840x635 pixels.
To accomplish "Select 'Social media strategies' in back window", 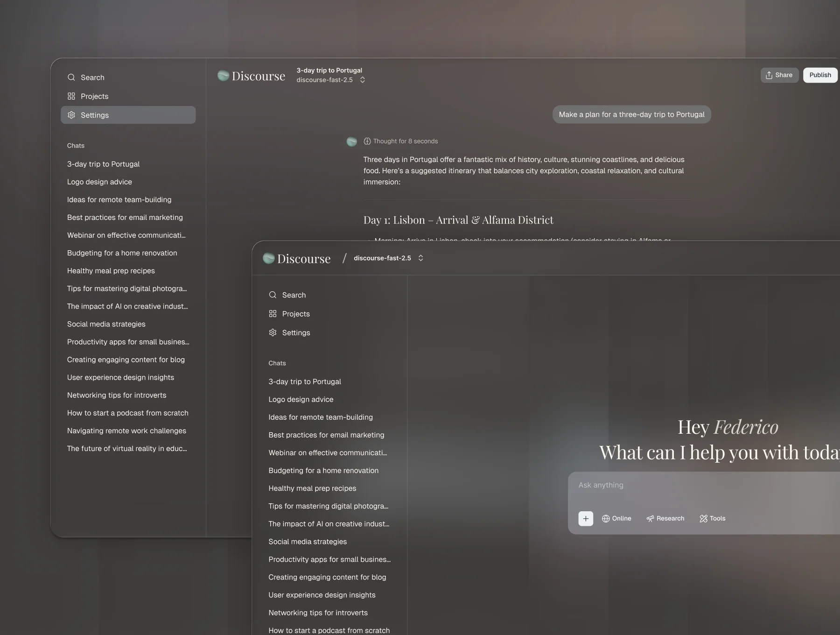I will pyautogui.click(x=106, y=324).
